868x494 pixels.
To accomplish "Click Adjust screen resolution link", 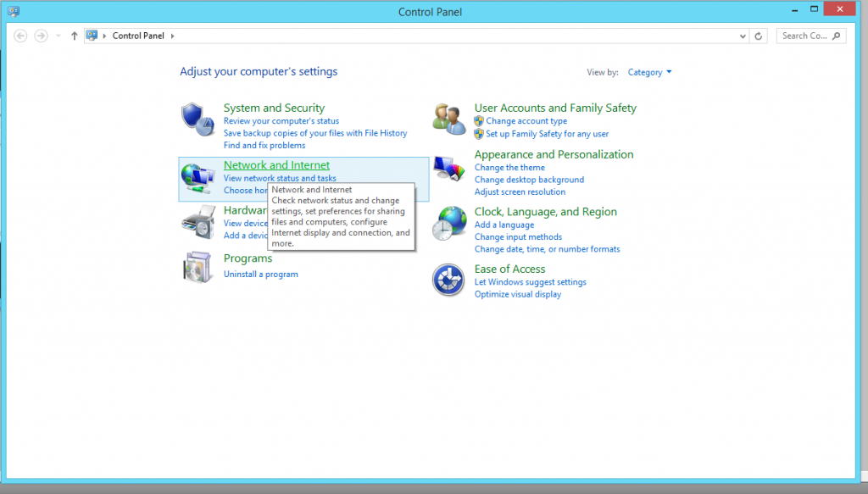I will (x=520, y=192).
